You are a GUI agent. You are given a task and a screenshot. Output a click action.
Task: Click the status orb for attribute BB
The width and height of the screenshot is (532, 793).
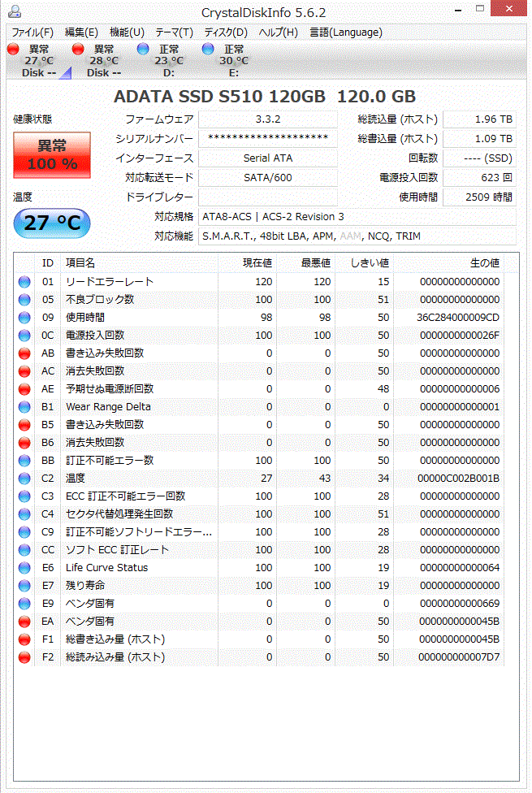pos(24,461)
